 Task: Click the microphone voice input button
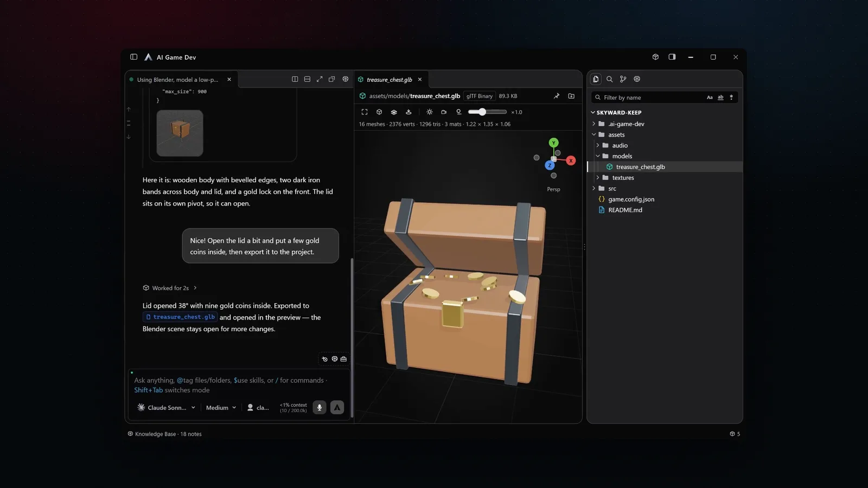click(x=320, y=408)
